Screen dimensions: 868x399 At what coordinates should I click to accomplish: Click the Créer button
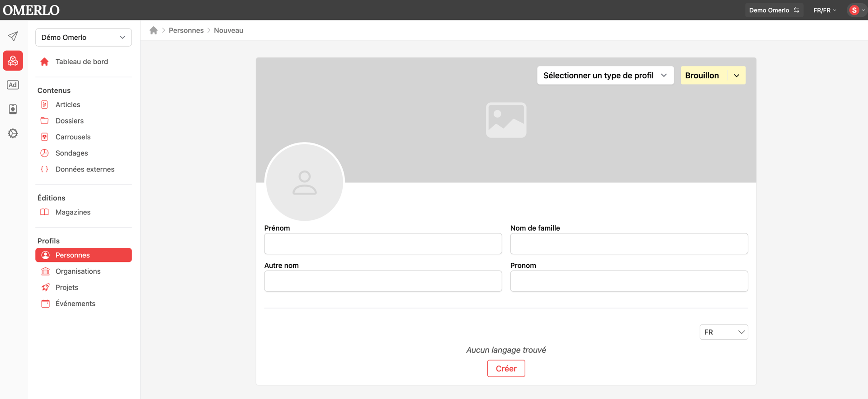[x=506, y=369]
